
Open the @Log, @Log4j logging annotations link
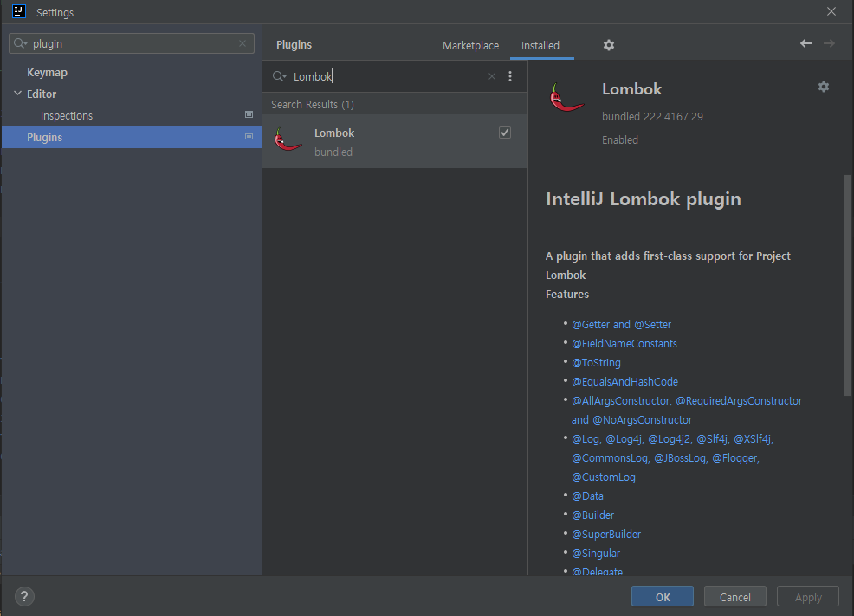tap(672, 458)
